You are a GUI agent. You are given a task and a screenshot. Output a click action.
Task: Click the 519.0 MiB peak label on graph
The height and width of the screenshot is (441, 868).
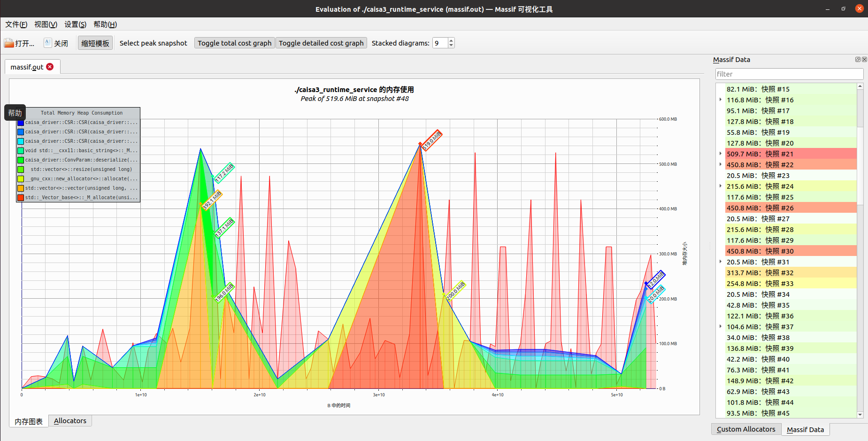(x=431, y=141)
